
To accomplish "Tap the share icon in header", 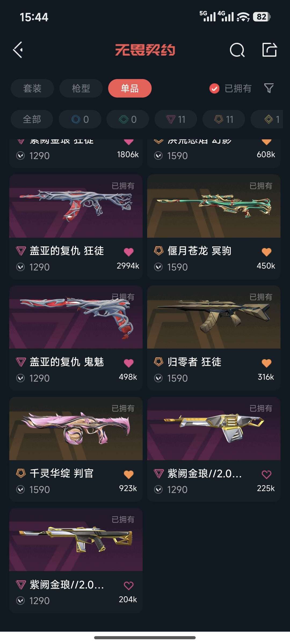I will click(269, 50).
